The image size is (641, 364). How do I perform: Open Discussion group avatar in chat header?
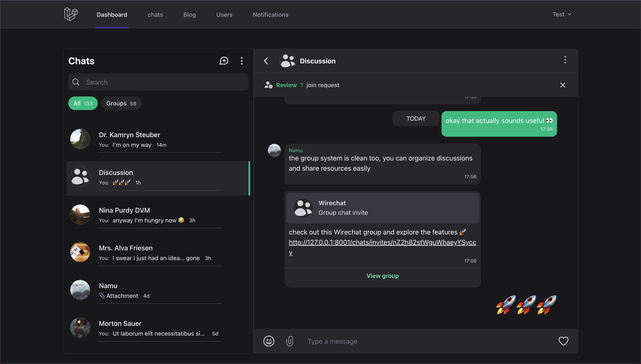(x=288, y=61)
